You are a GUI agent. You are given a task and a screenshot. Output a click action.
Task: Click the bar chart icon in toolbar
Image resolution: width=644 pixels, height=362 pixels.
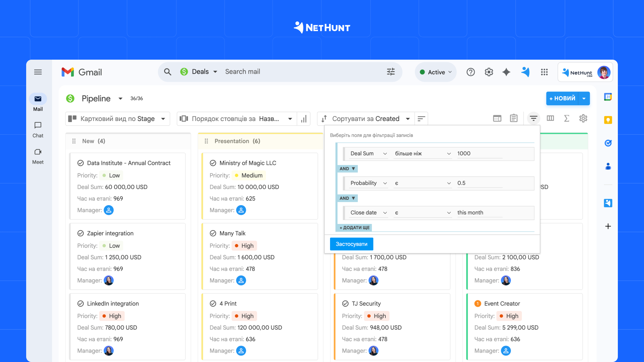(x=304, y=119)
